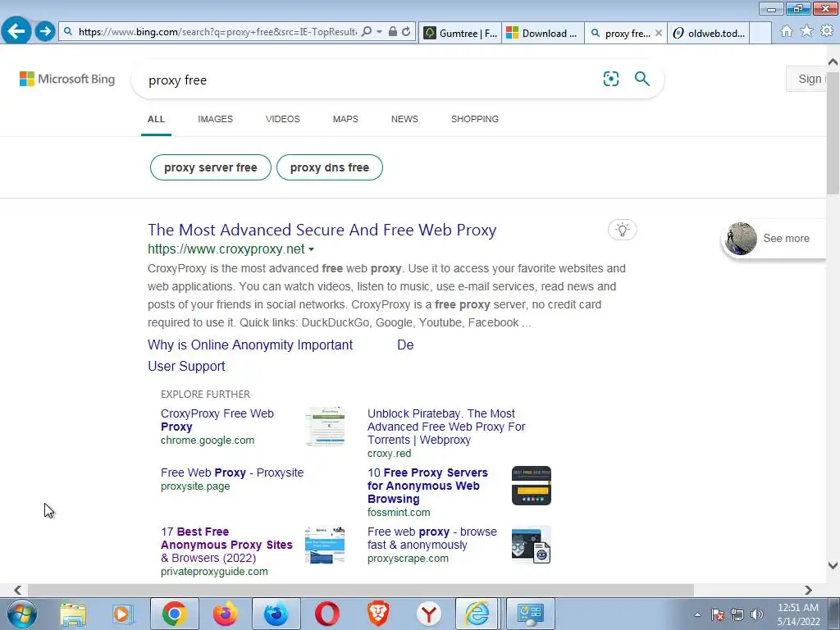Click the vertical scrollbar up arrow

click(833, 62)
